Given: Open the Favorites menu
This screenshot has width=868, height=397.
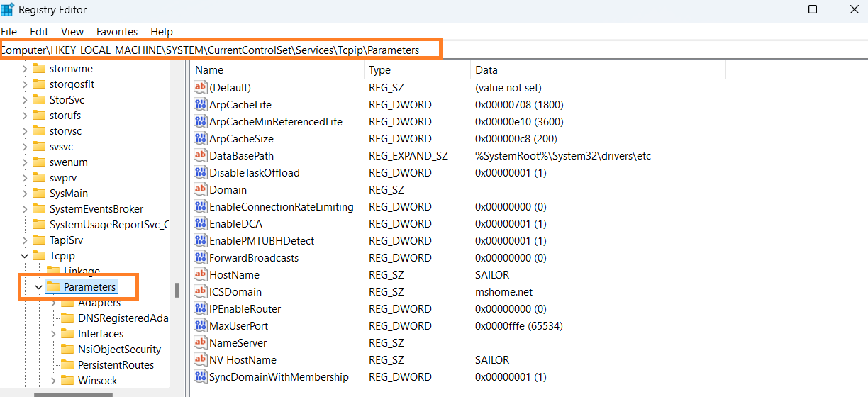Looking at the screenshot, I should [x=117, y=32].
